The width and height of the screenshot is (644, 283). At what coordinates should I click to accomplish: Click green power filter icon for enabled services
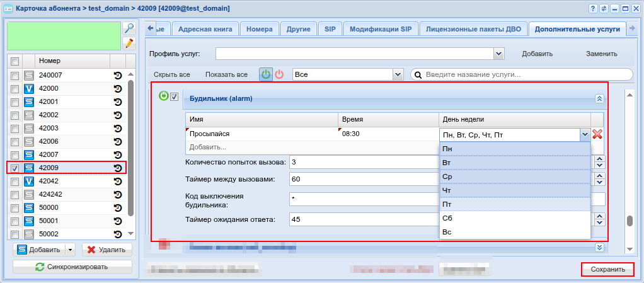pos(266,75)
